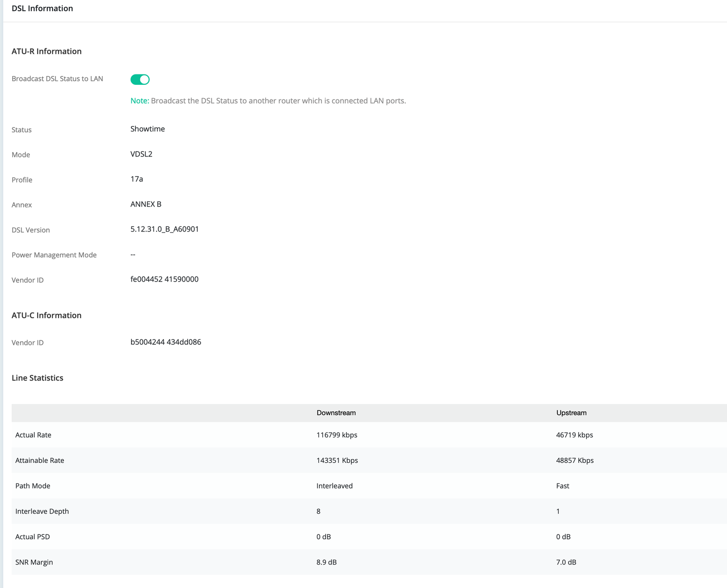Viewport: 727px width, 588px height.
Task: Click the green Note: label text
Action: point(139,101)
